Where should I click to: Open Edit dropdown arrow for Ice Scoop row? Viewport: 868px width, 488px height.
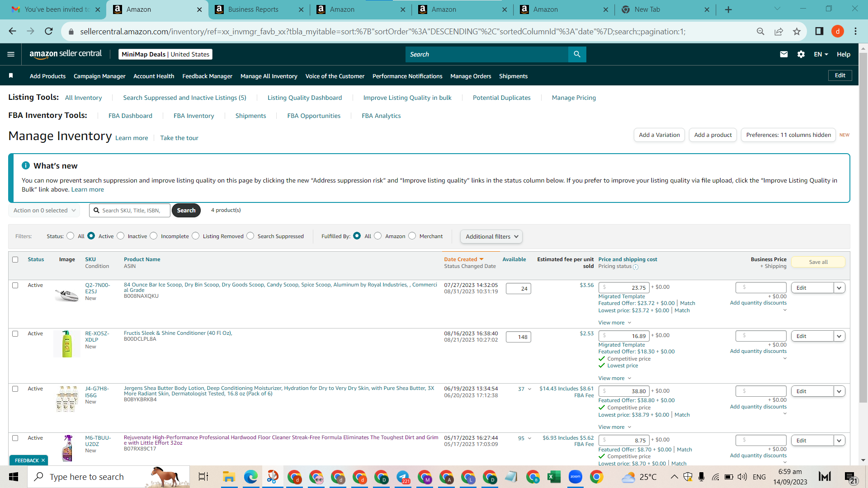[840, 288]
